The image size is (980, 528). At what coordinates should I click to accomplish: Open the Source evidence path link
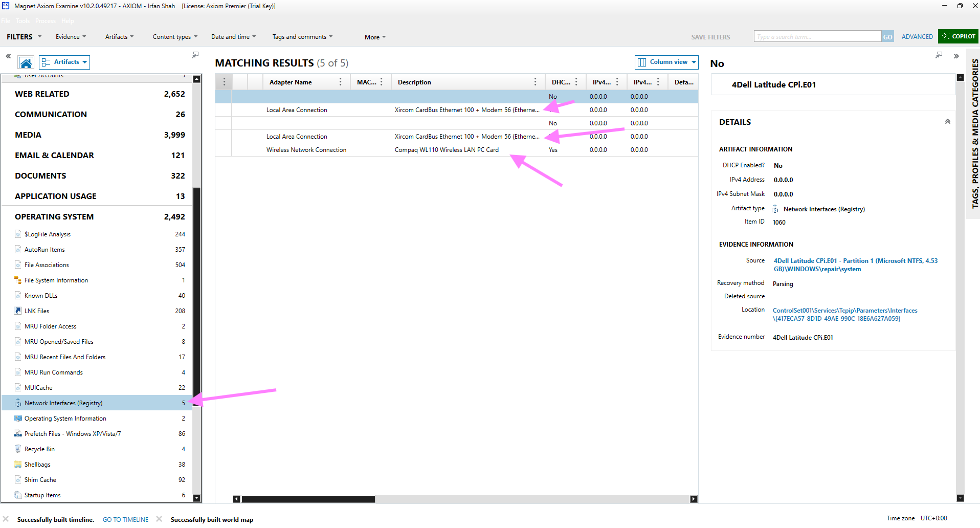(856, 265)
